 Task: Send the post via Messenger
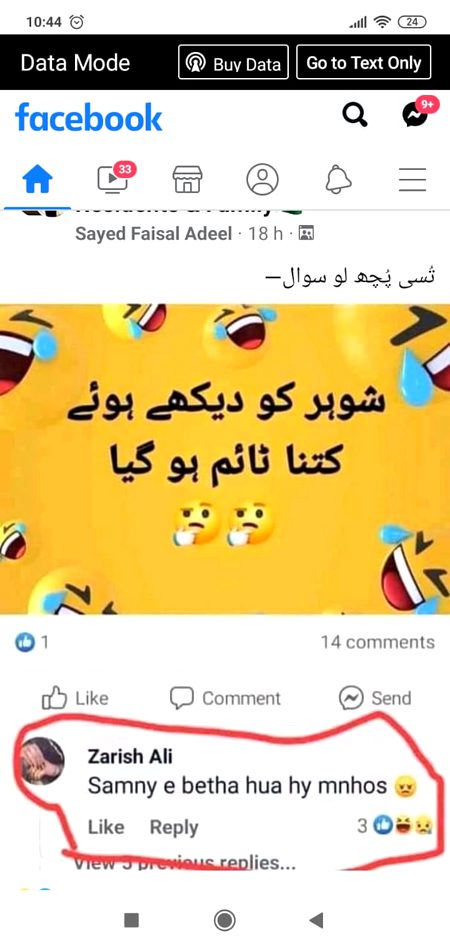pos(375,699)
